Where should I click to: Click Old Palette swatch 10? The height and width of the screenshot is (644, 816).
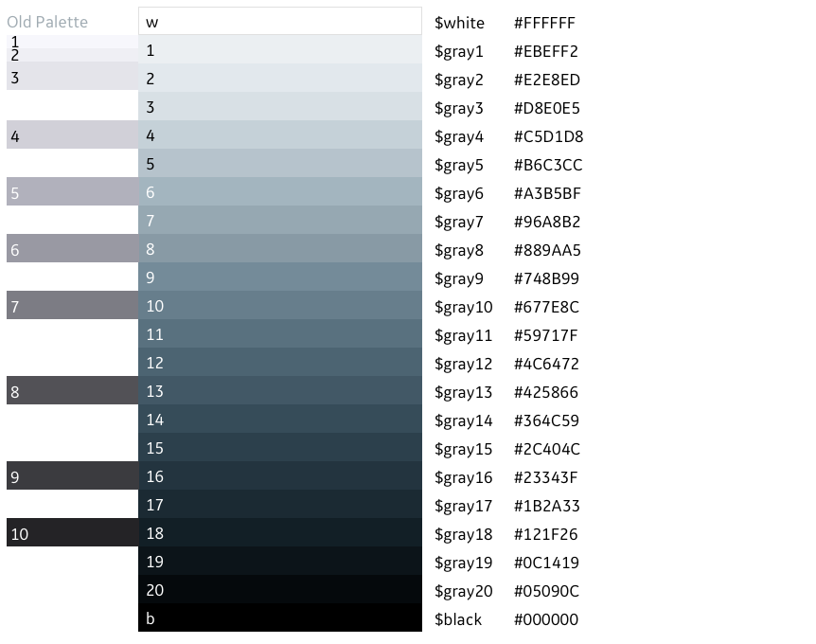tap(72, 532)
